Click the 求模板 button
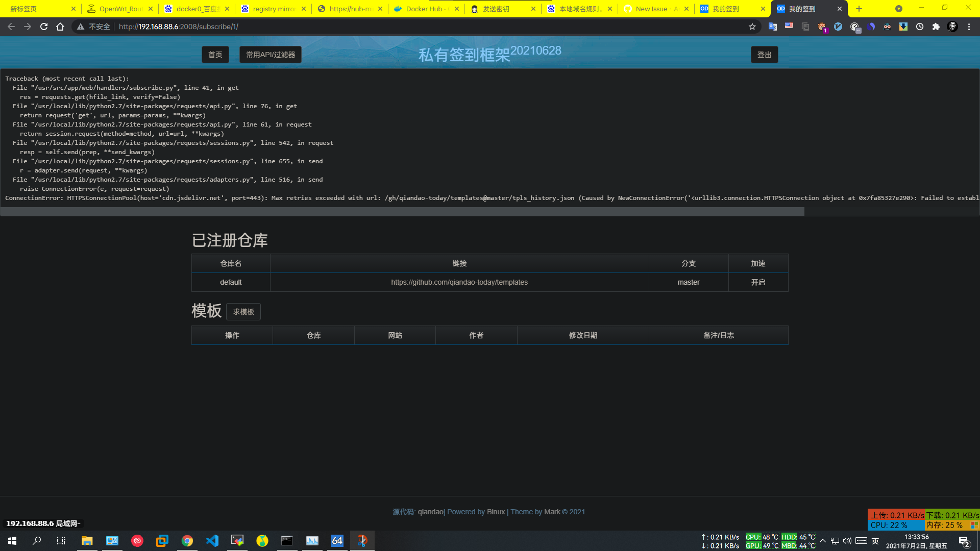The height and width of the screenshot is (551, 980). coord(243,312)
